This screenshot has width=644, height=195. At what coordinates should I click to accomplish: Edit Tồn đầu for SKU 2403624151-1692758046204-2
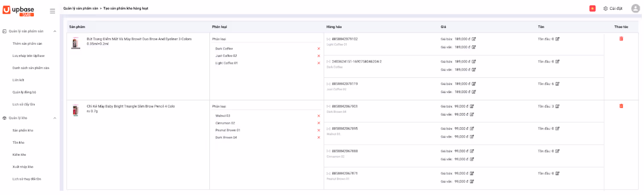click(x=557, y=61)
